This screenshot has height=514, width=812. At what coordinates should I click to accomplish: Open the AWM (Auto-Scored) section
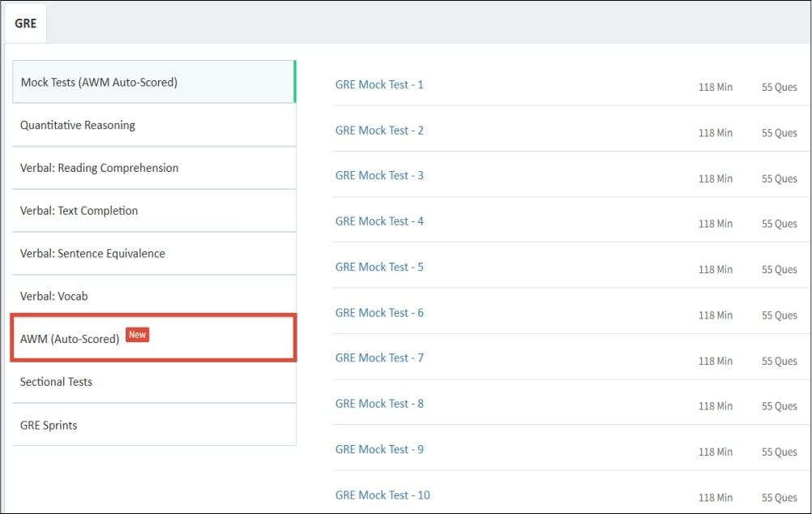coord(70,339)
